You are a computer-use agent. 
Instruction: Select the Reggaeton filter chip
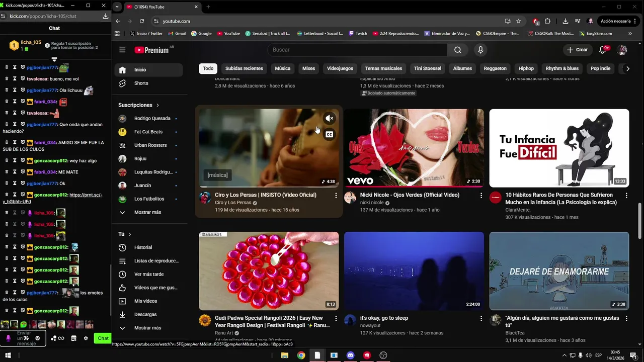click(x=496, y=68)
